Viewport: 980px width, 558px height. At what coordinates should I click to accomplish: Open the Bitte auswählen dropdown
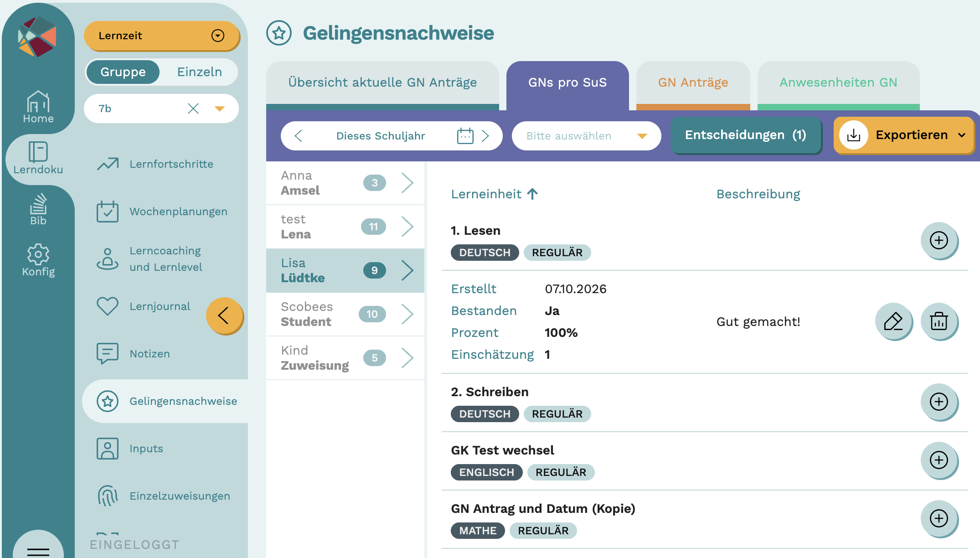click(x=586, y=136)
